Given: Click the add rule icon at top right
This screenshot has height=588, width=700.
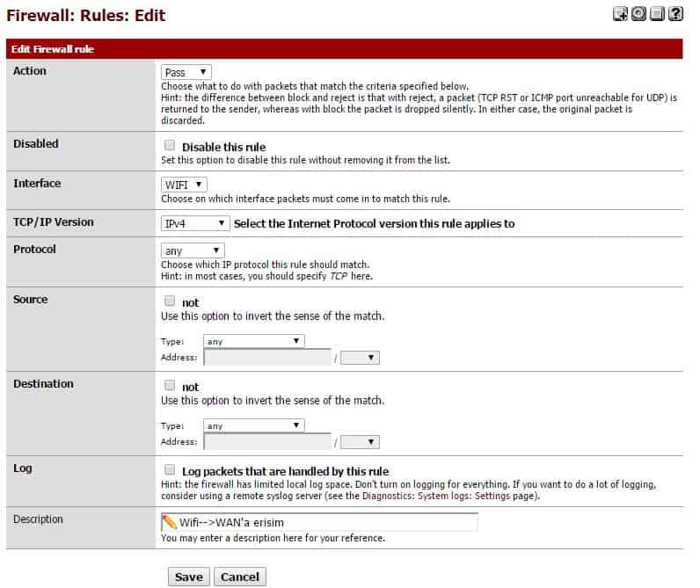Looking at the screenshot, I should [x=621, y=14].
